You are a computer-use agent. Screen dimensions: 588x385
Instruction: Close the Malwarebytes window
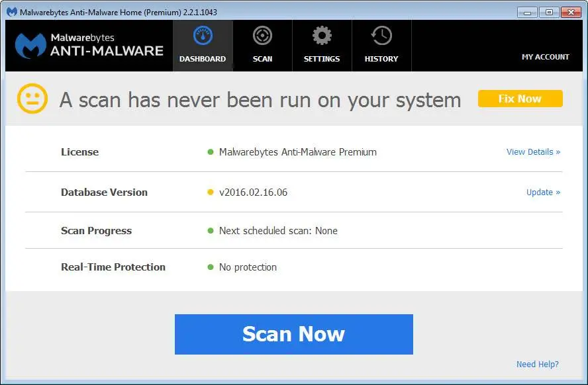pos(571,13)
